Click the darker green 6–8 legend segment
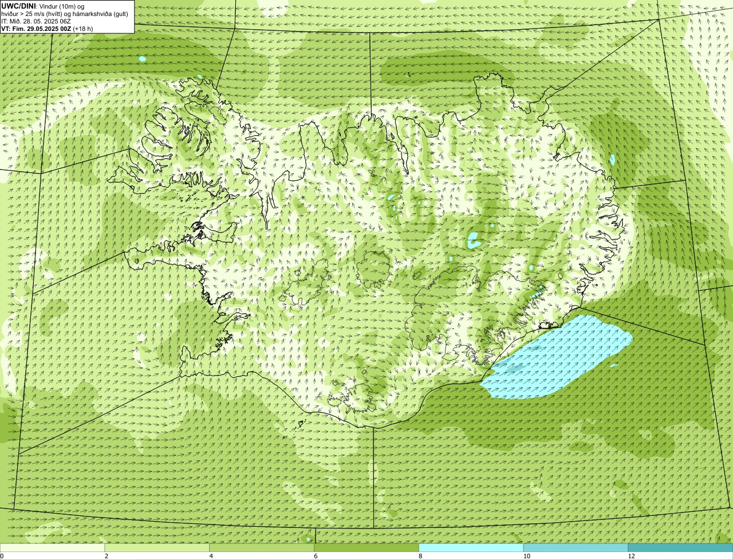 366,547
